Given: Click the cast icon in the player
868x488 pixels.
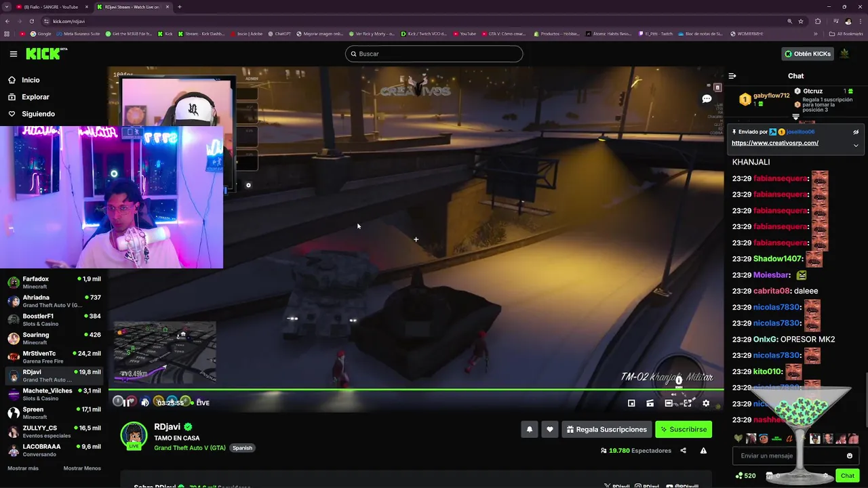Looking at the screenshot, I should click(x=650, y=403).
